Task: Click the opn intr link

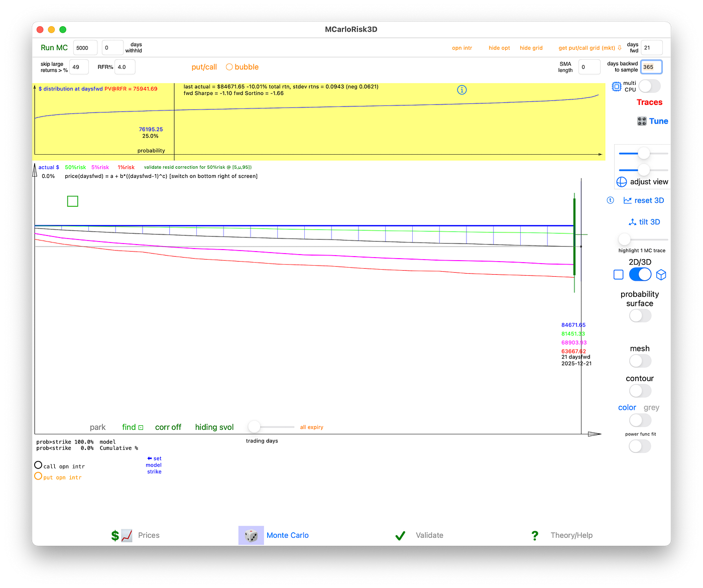Action: pos(462,48)
